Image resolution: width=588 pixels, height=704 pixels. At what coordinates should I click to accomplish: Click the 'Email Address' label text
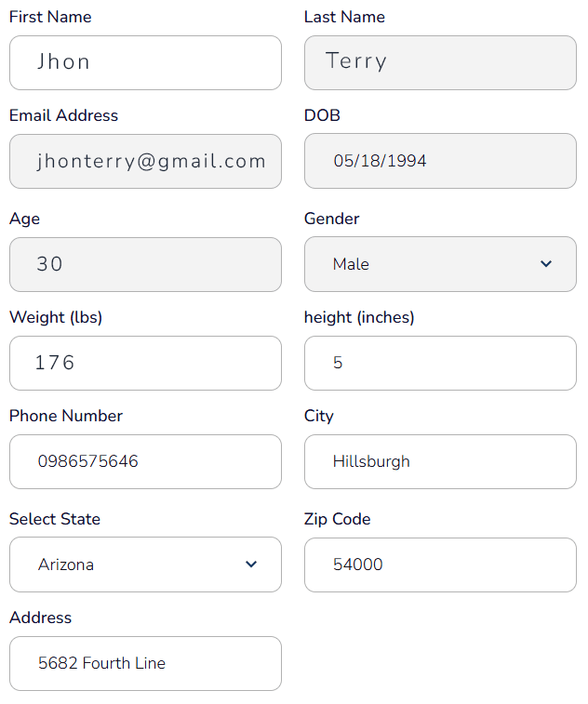(64, 116)
